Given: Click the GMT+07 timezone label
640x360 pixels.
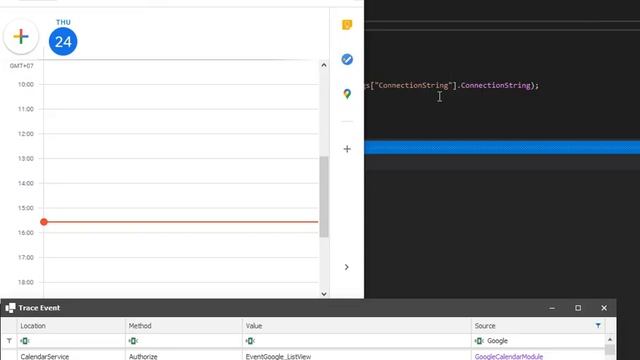Looking at the screenshot, I should pos(22,66).
